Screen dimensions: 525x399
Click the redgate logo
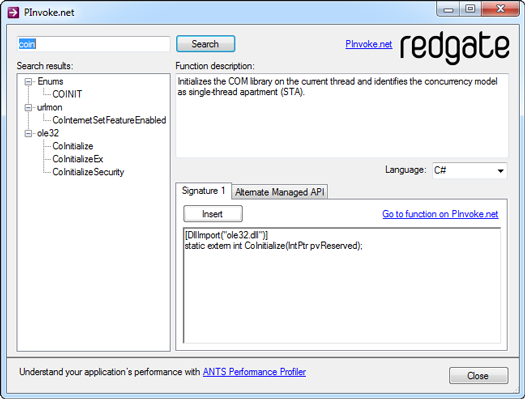(455, 47)
